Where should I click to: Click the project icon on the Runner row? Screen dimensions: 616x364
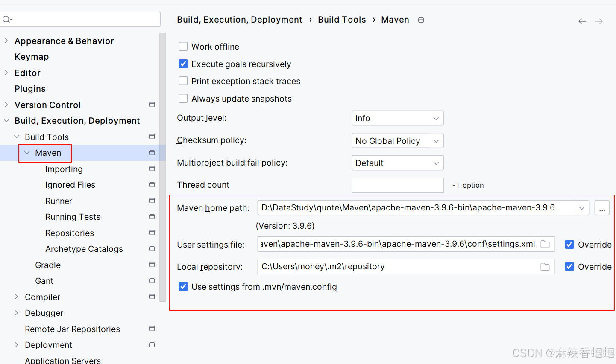pos(152,201)
